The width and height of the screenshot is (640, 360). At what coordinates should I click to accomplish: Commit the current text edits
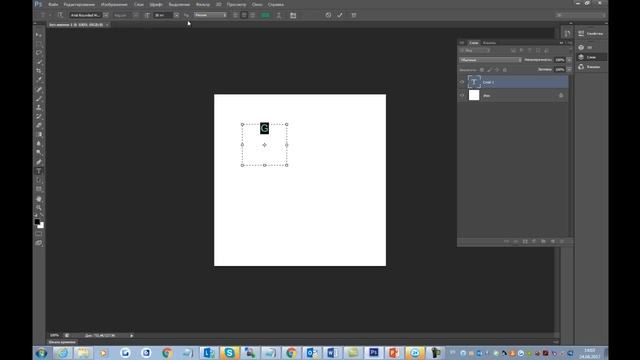[340, 15]
